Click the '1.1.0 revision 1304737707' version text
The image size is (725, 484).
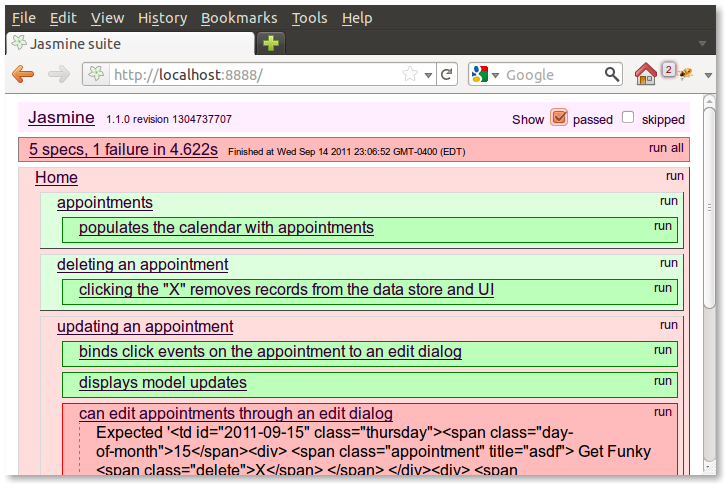(x=169, y=119)
